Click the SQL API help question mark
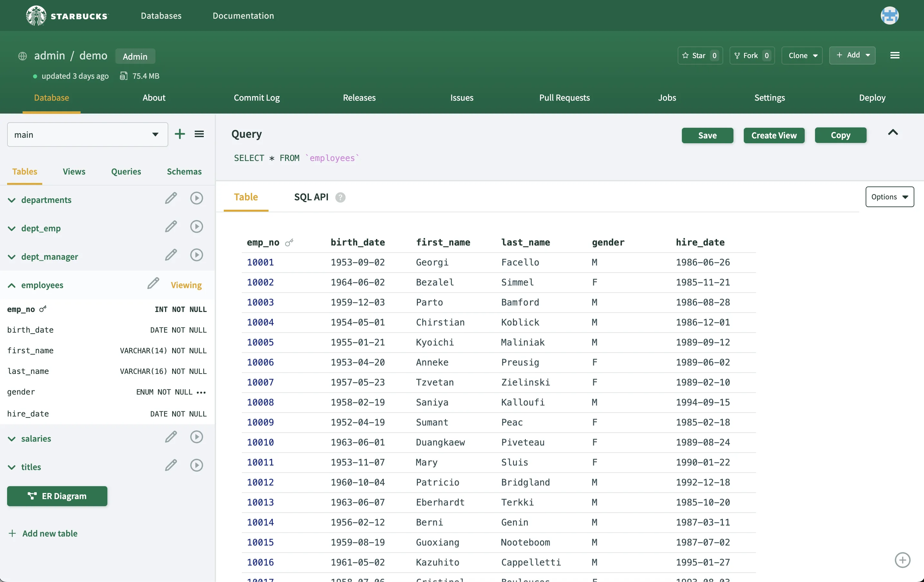 [340, 197]
